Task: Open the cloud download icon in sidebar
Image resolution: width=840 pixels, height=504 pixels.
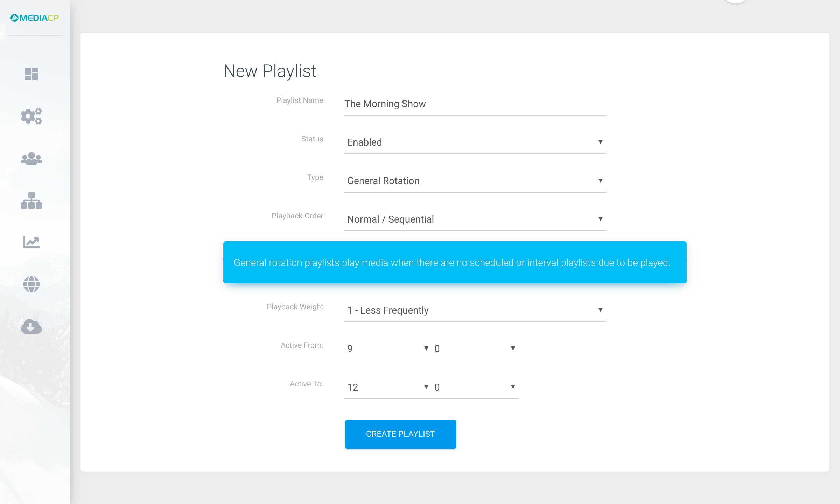Action: tap(31, 326)
